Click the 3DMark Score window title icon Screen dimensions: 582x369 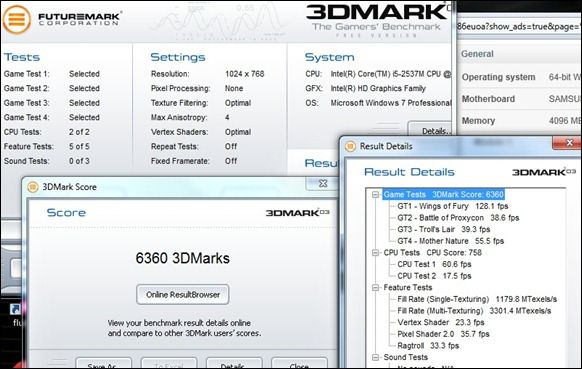point(33,187)
